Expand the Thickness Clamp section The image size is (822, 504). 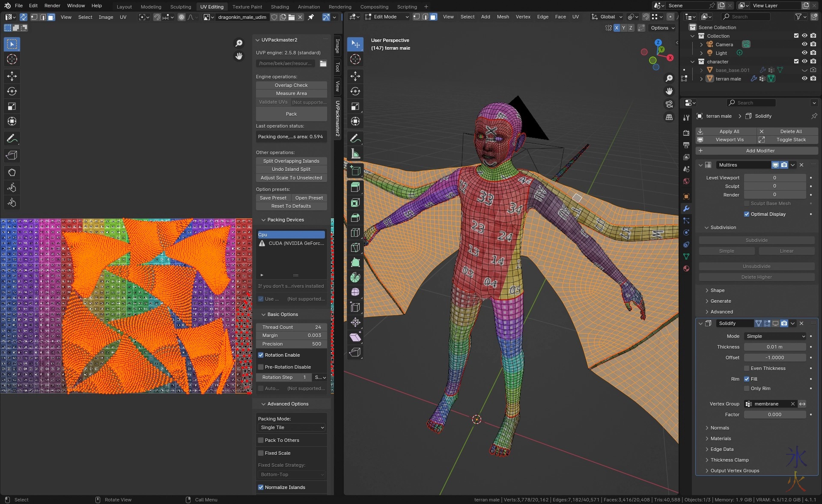pyautogui.click(x=729, y=460)
